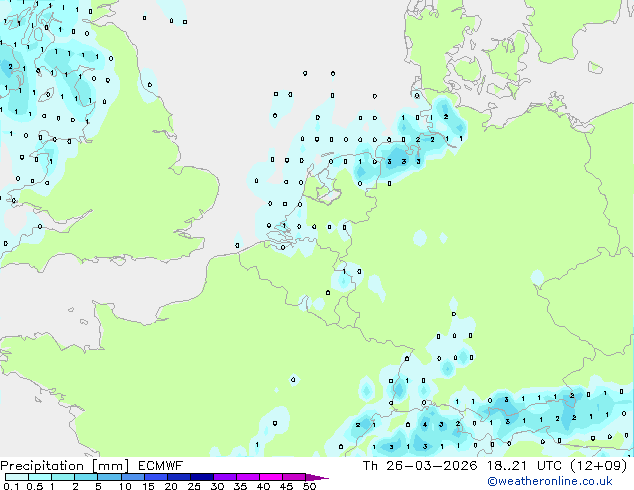Click the 'Th' weekday abbreviation
The width and height of the screenshot is (634, 490).
click(370, 466)
